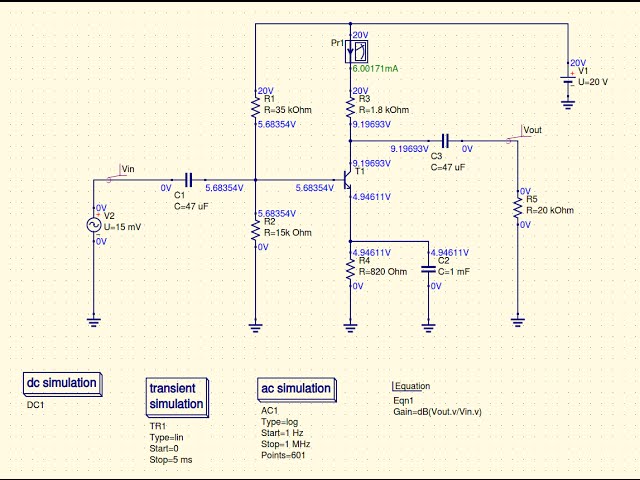Viewport: 640px width, 480px height.
Task: Click the ground symbol below R4
Action: pyautogui.click(x=350, y=327)
